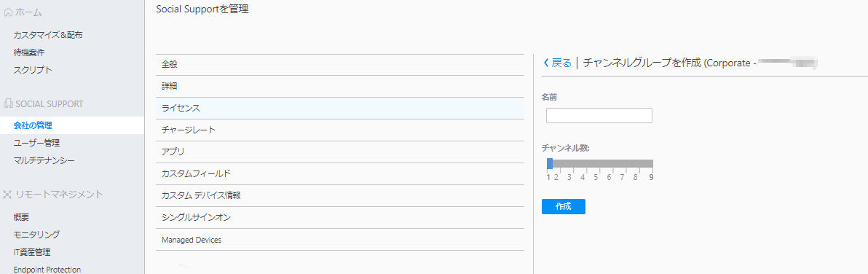The image size is (868, 274).
Task: Select スクリプト in the sidebar
Action: [x=33, y=70]
